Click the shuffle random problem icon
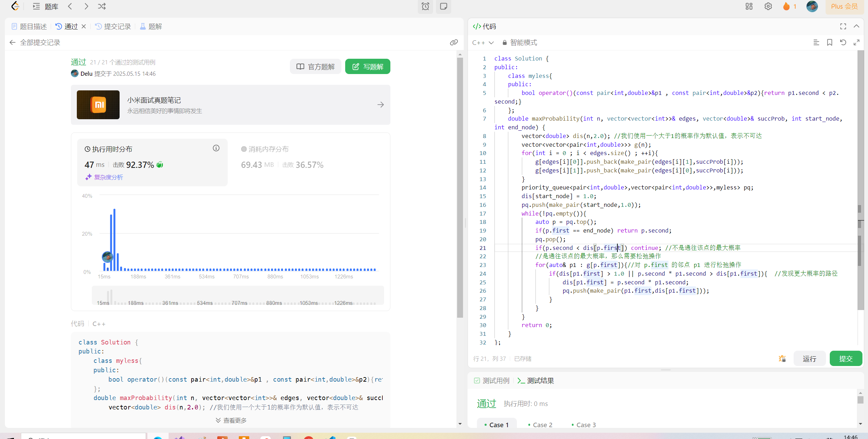Viewport: 868px width, 439px height. (102, 6)
